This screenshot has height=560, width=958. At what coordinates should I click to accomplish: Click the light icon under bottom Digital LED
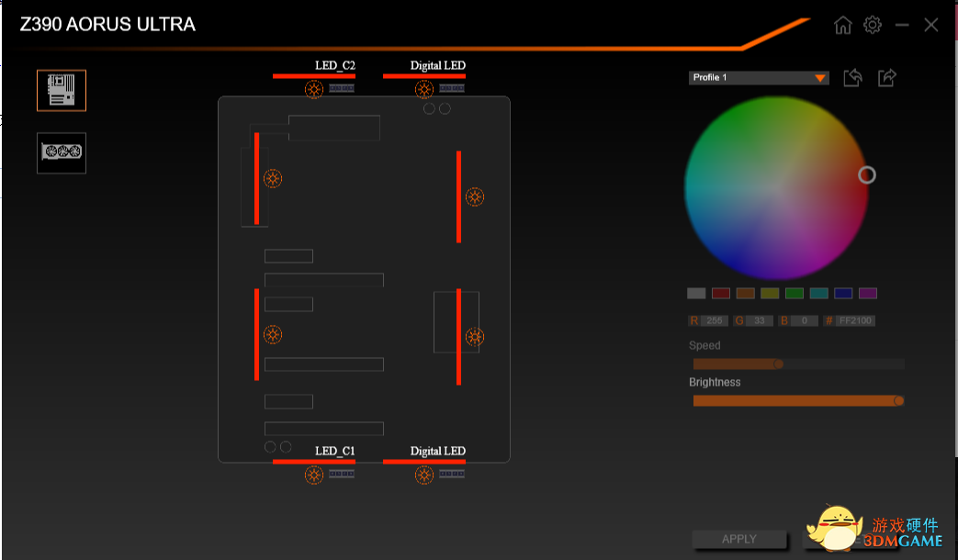424,475
